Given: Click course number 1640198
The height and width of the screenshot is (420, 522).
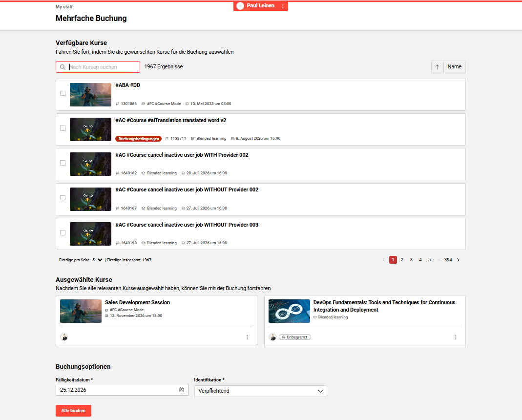Looking at the screenshot, I should click(x=128, y=243).
